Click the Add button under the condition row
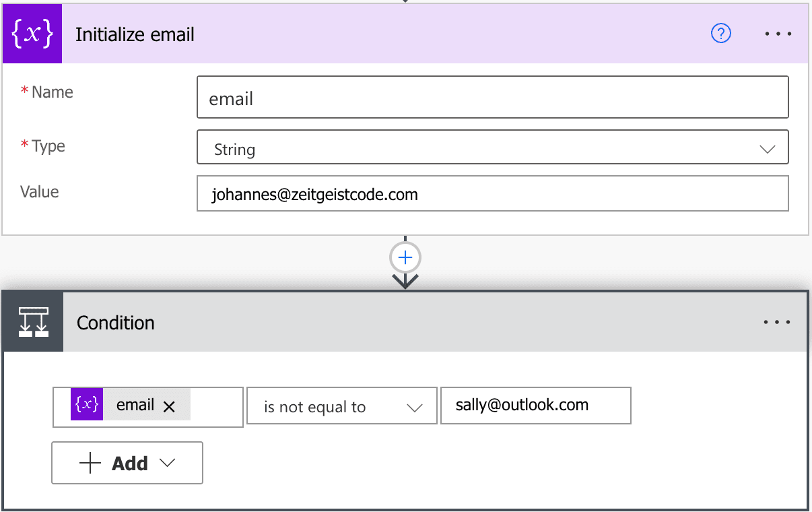 click(127, 463)
